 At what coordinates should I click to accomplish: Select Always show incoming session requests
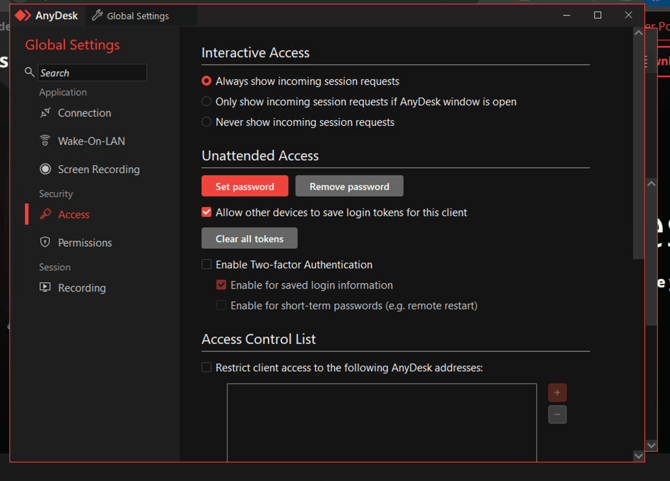[x=206, y=81]
